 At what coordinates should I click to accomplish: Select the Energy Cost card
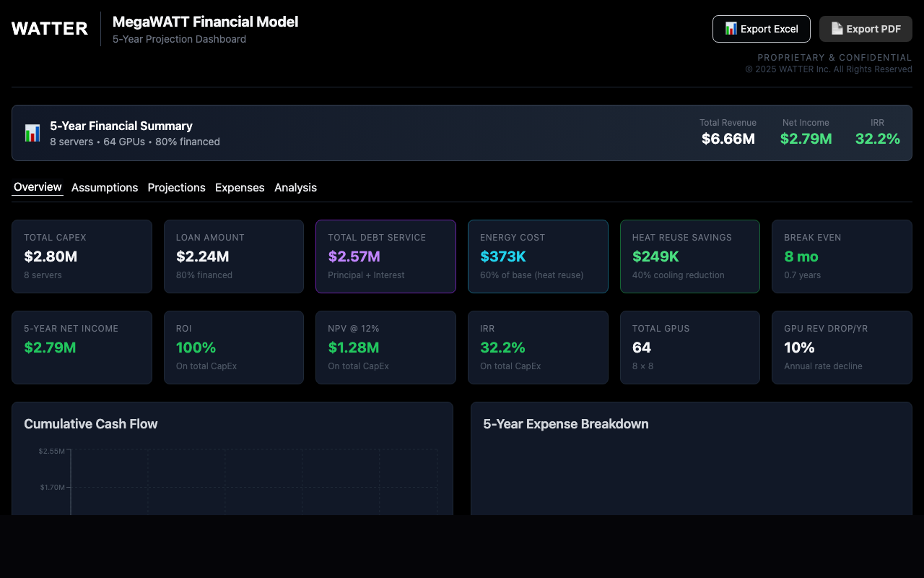pos(538,256)
